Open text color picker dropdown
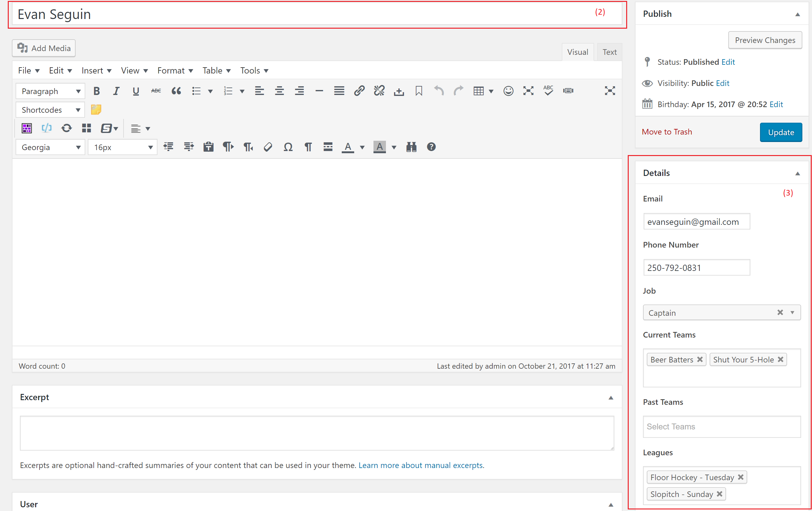Viewport: 812px width, 511px height. 362,147
